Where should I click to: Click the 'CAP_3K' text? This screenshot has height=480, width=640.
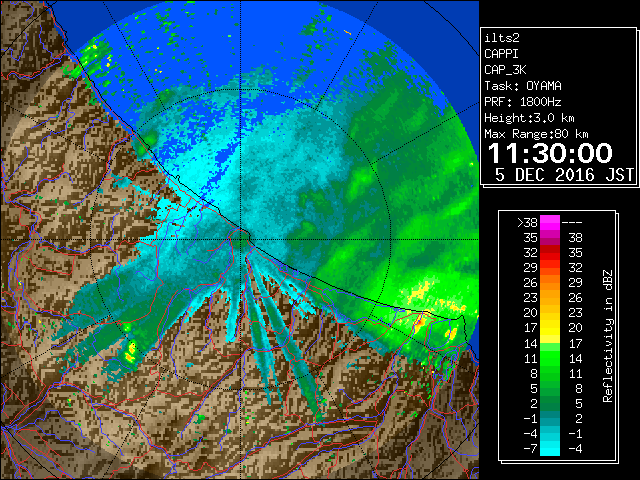click(505, 70)
